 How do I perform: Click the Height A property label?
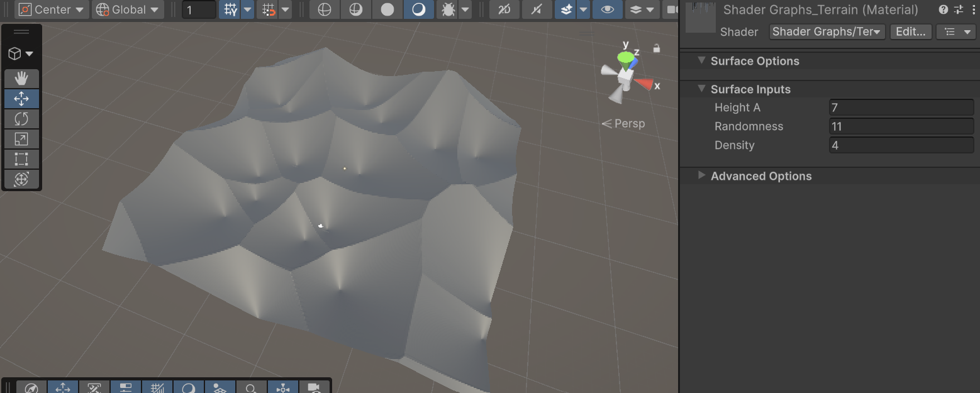click(737, 108)
